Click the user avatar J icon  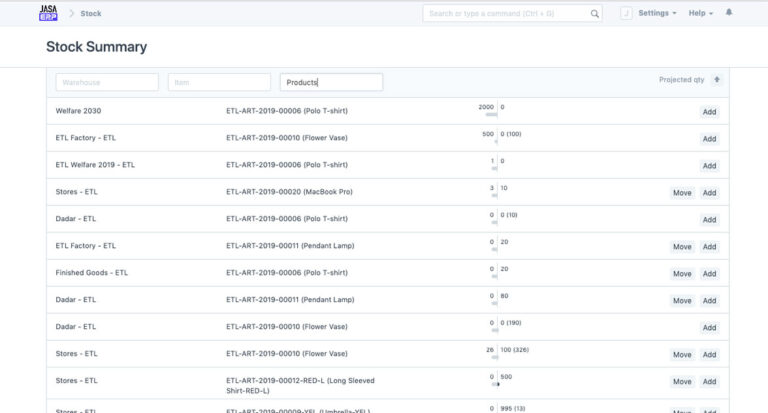[626, 13]
